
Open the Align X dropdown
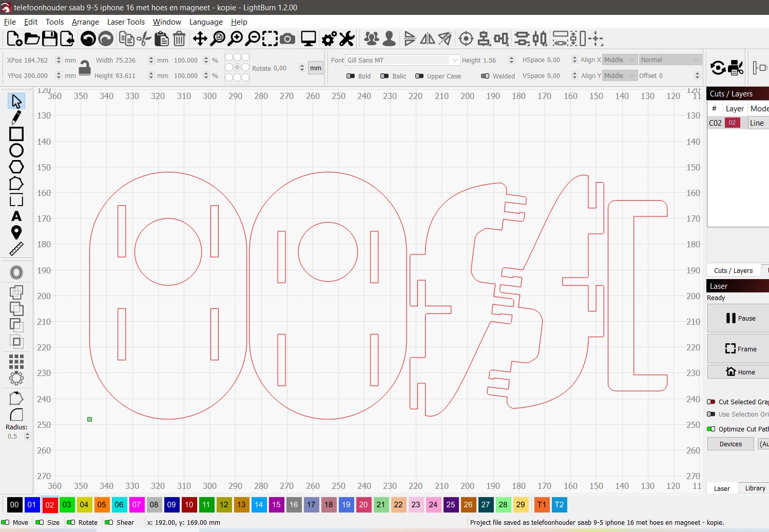click(620, 60)
